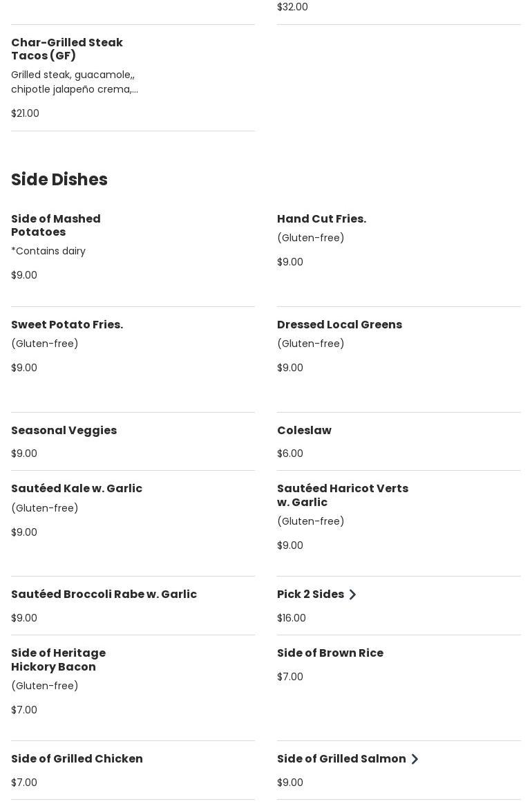Expand the Pick 2 Sides chevron
The width and height of the screenshot is (532, 804).
[352, 595]
